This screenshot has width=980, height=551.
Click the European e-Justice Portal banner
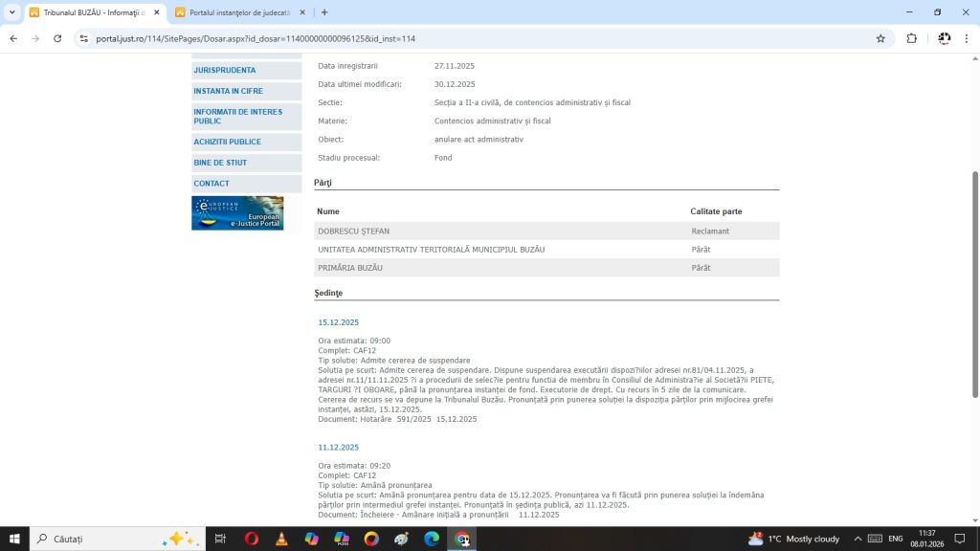point(237,213)
